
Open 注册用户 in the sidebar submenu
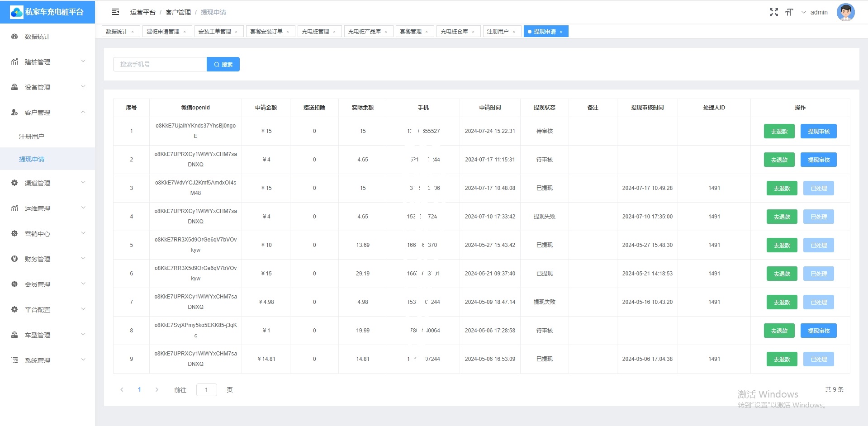(47, 137)
